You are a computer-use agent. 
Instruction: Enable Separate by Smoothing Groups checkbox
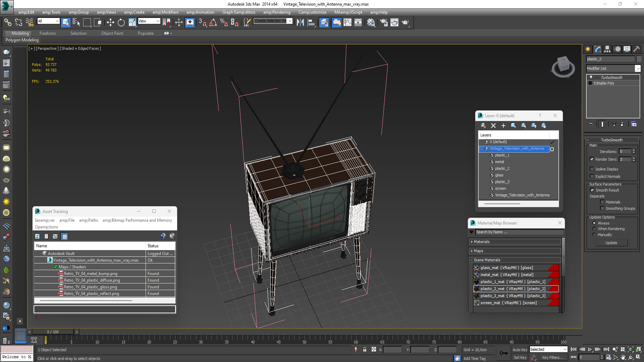[602, 208]
